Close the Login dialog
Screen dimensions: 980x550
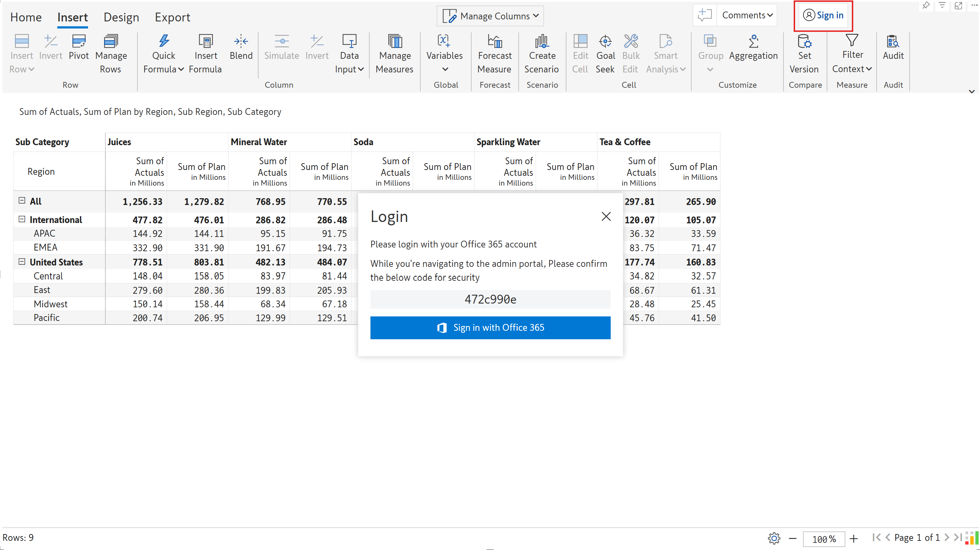[x=606, y=217]
